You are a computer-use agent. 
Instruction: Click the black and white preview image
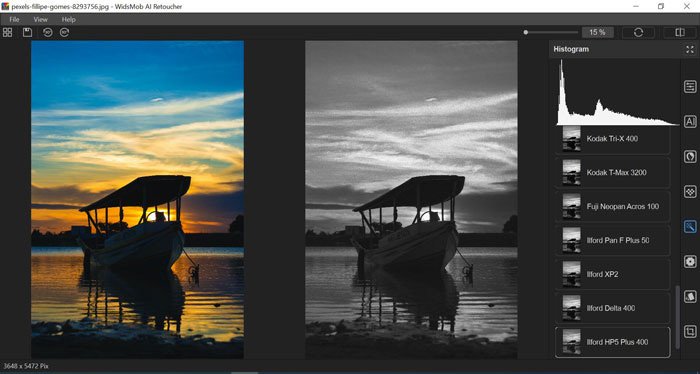(x=411, y=199)
